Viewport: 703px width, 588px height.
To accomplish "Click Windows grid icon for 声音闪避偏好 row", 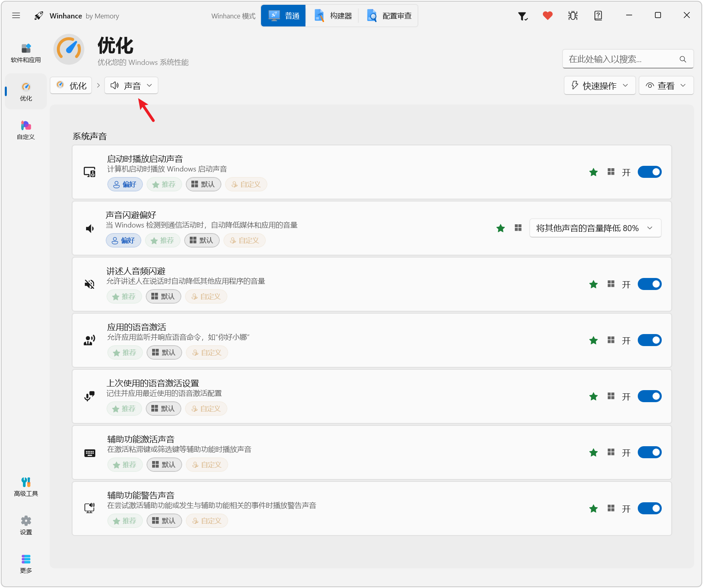I will pyautogui.click(x=518, y=228).
